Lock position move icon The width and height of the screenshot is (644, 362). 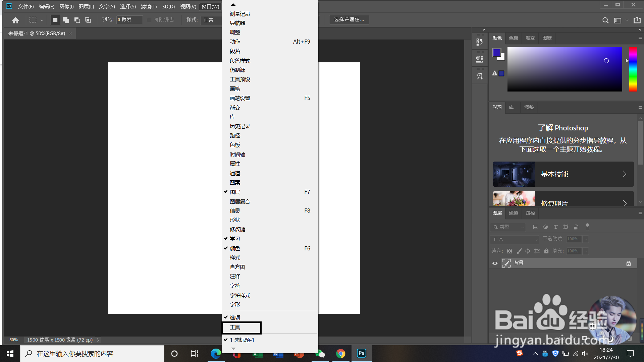[x=528, y=251]
